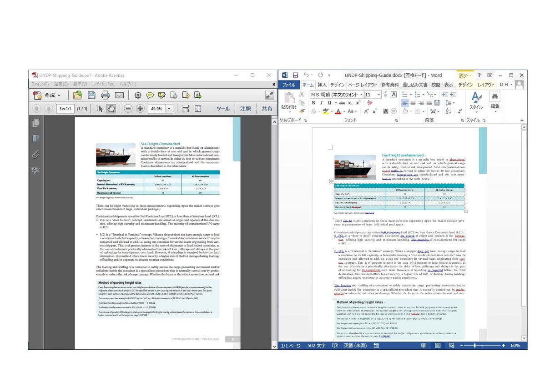The height and width of the screenshot is (392, 555).
Task: Toggle strikethrough formatting in Word
Action: click(342, 103)
